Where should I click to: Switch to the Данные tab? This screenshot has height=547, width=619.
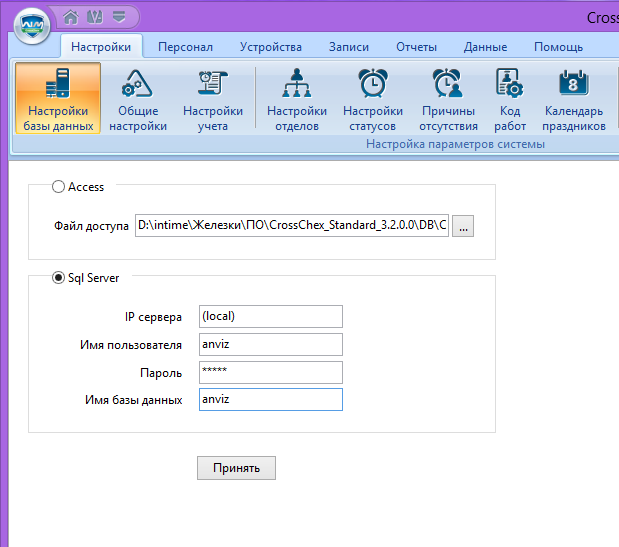485,47
